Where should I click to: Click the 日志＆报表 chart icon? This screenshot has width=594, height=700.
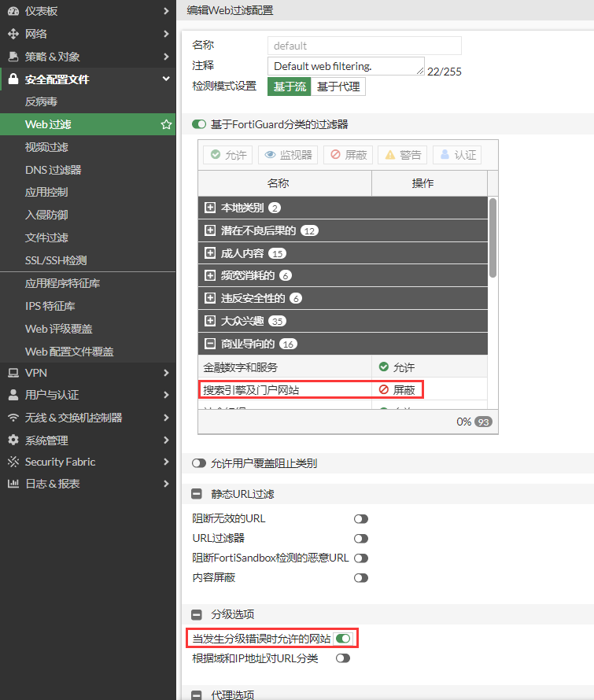coord(13,484)
